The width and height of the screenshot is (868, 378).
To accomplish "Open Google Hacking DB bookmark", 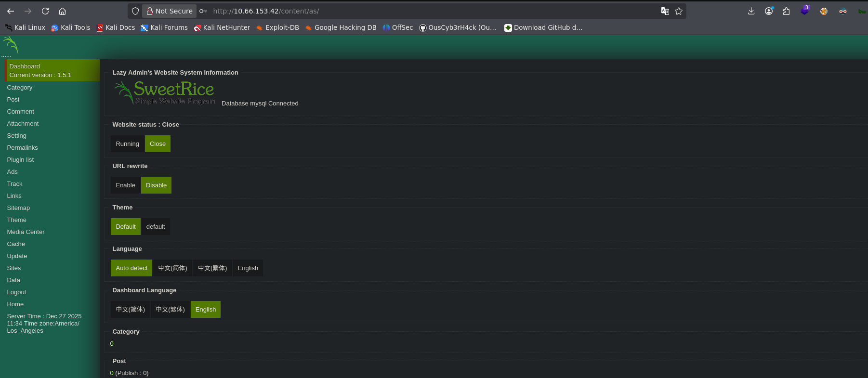I will tap(341, 27).
